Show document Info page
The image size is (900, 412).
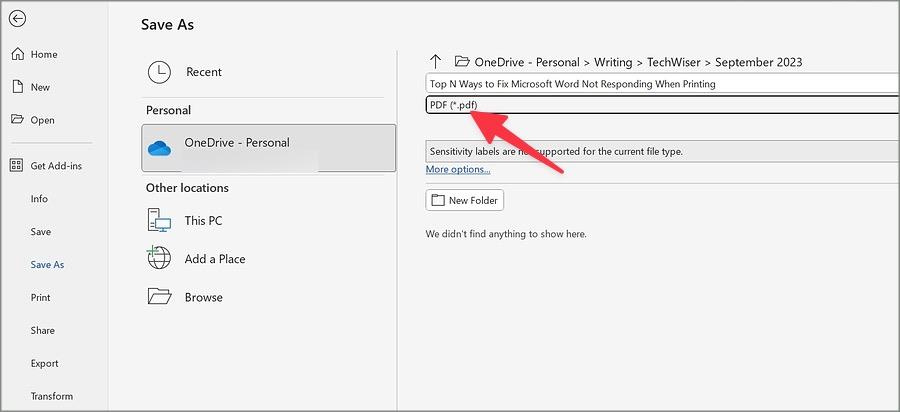(39, 199)
